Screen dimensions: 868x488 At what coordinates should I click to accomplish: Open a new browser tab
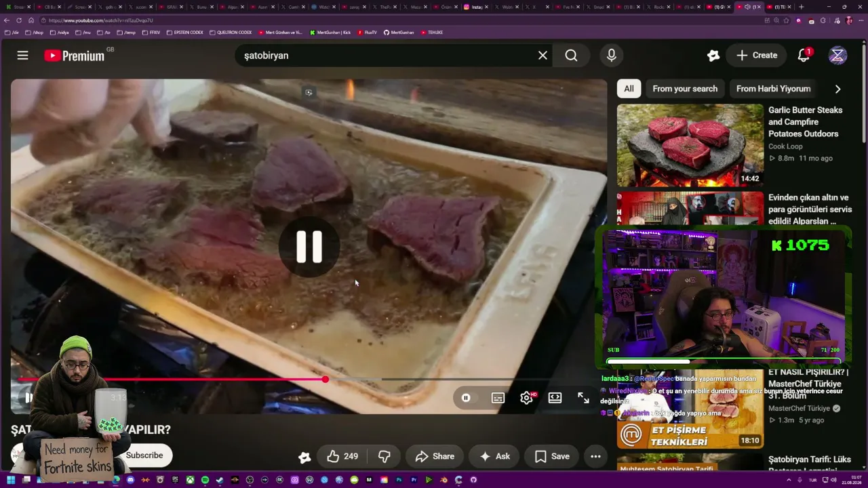coord(801,7)
